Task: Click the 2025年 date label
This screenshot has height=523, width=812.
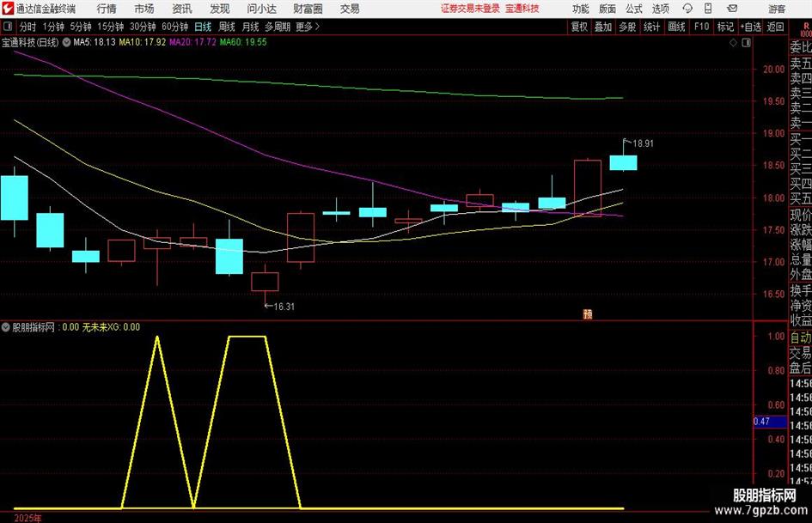Action: coord(28,518)
